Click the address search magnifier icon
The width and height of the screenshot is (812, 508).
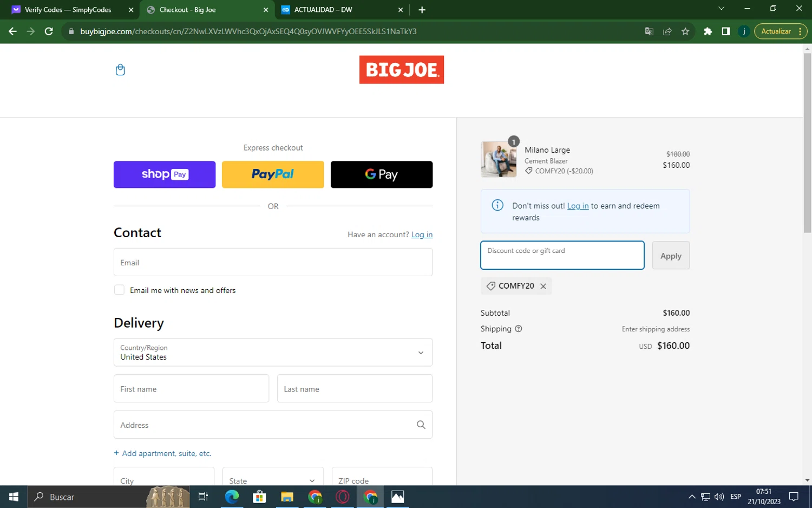(421, 425)
